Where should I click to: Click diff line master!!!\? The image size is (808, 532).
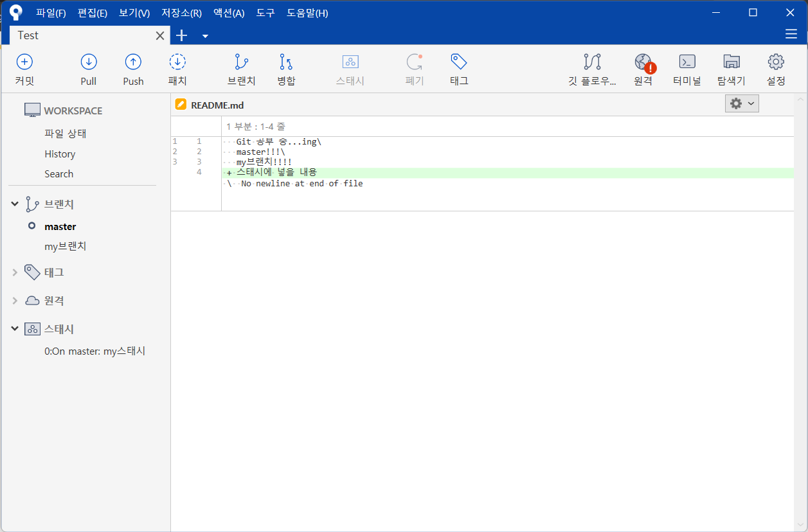coord(261,152)
